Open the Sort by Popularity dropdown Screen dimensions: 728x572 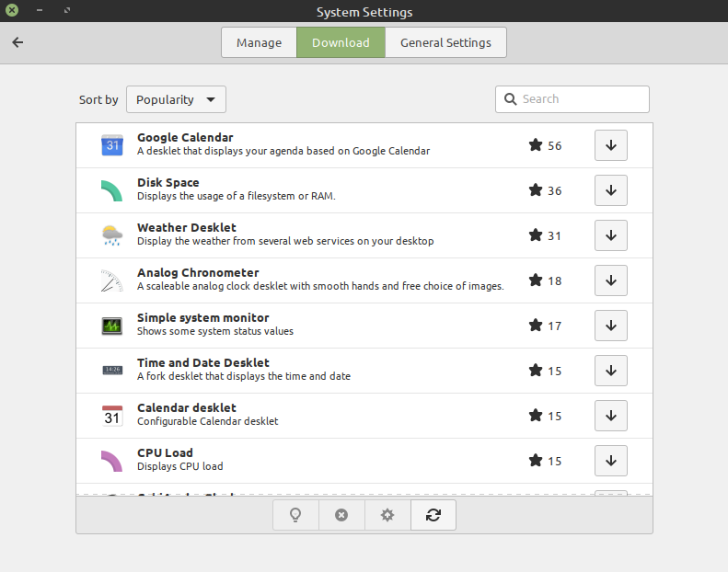[176, 99]
